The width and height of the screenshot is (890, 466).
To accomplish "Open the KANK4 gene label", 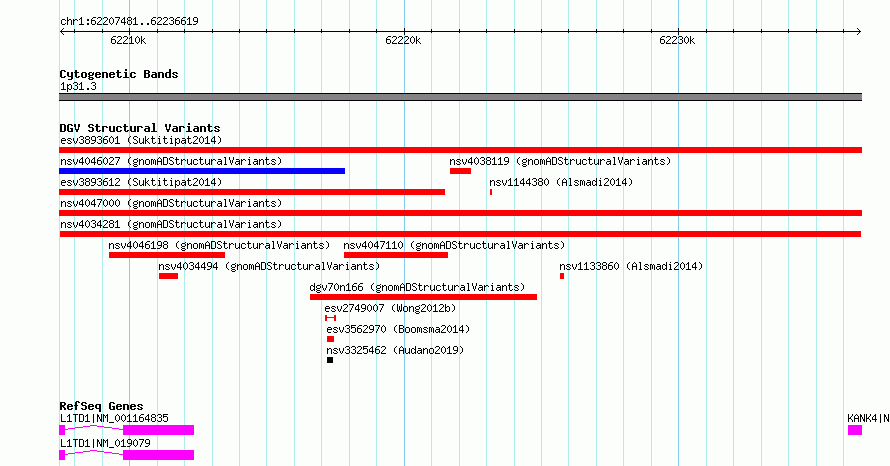I will point(868,418).
